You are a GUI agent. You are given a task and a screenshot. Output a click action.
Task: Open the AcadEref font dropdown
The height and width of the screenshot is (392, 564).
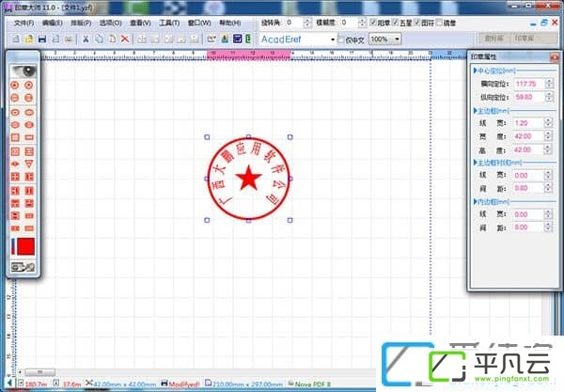[x=333, y=39]
